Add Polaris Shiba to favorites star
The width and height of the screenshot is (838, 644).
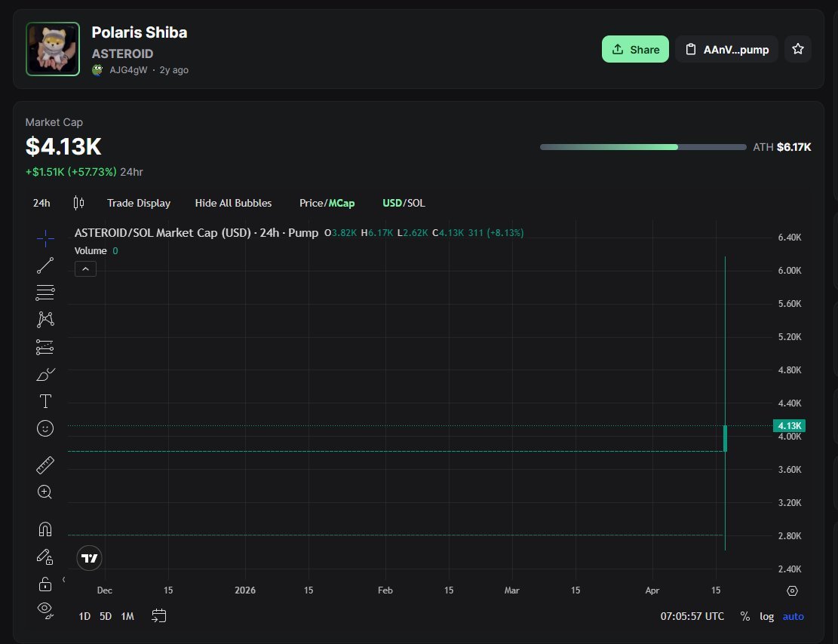click(798, 49)
